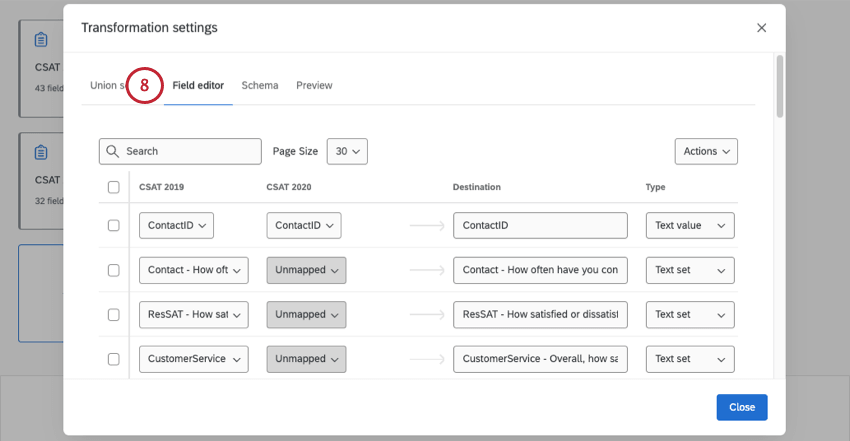Viewport: 850px width, 441px height.
Task: Select the Field editor tab
Action: (198, 86)
